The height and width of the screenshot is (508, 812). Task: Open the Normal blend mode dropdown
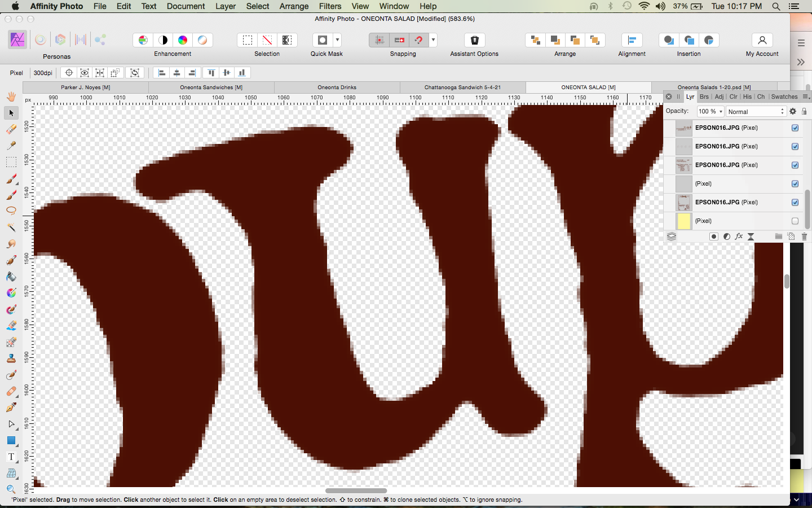tap(756, 112)
